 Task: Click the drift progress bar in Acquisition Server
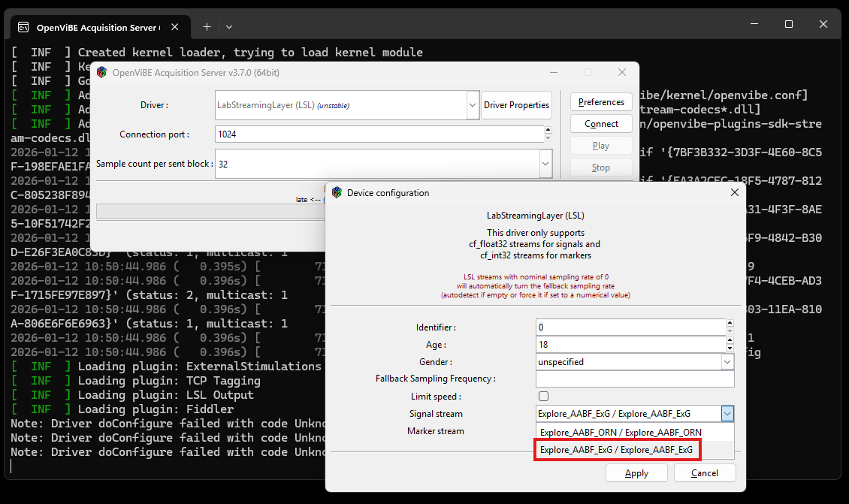click(211, 211)
